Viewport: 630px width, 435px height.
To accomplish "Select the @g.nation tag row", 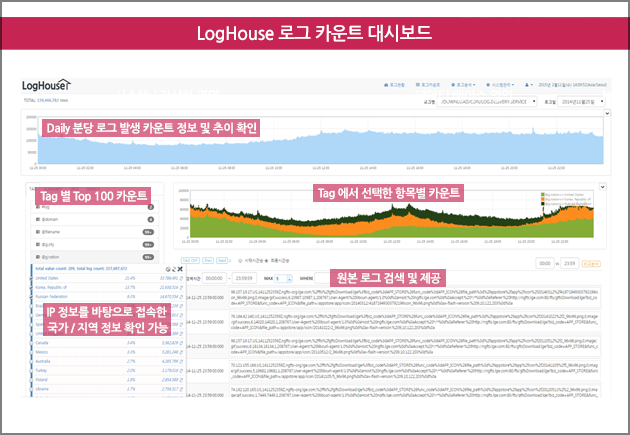I will click(x=94, y=257).
